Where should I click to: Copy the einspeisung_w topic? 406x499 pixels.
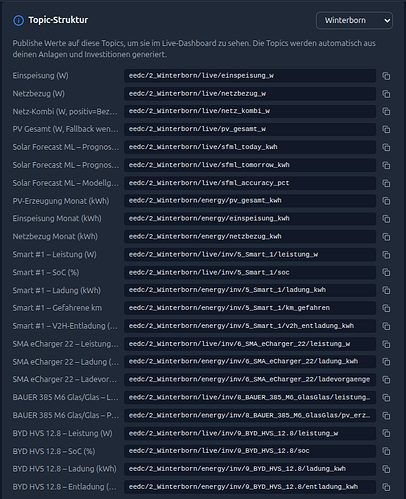[x=386, y=76]
